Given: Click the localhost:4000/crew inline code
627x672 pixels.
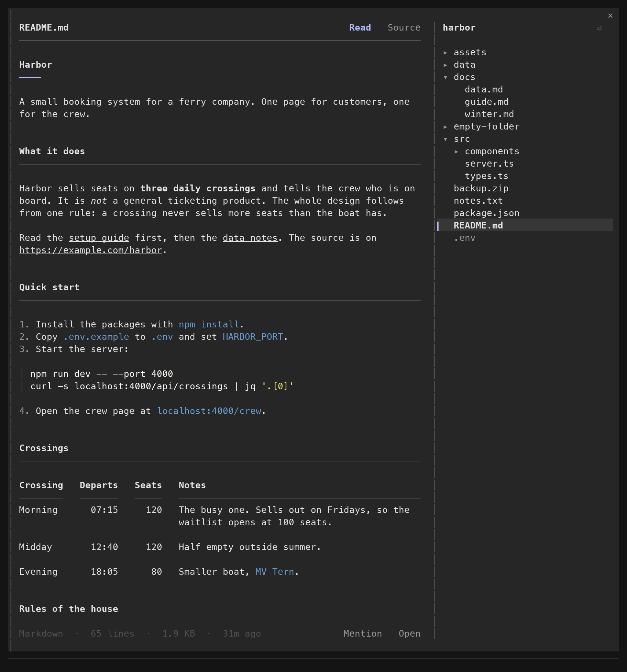Looking at the screenshot, I should point(209,411).
